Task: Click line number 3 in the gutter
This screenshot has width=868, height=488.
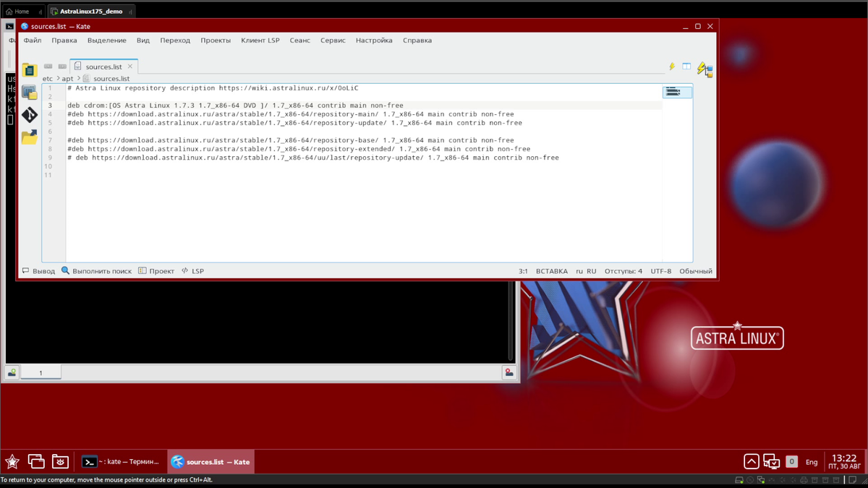Action: pyautogui.click(x=51, y=106)
